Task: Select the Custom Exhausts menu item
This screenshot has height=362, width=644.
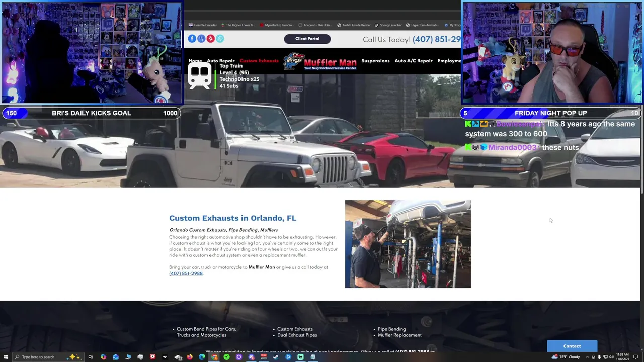Action: [259, 61]
